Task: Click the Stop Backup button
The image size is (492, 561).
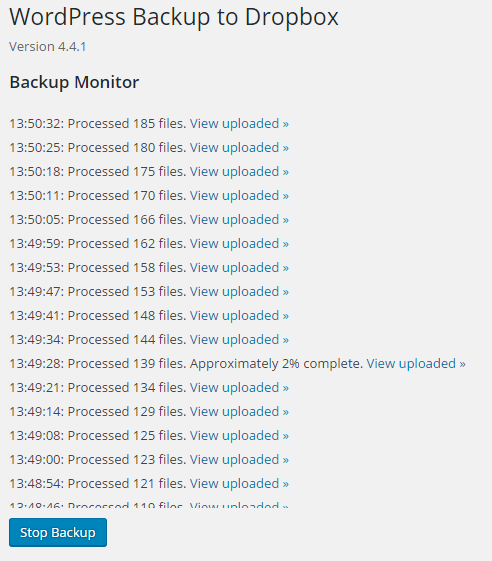Action: [58, 532]
